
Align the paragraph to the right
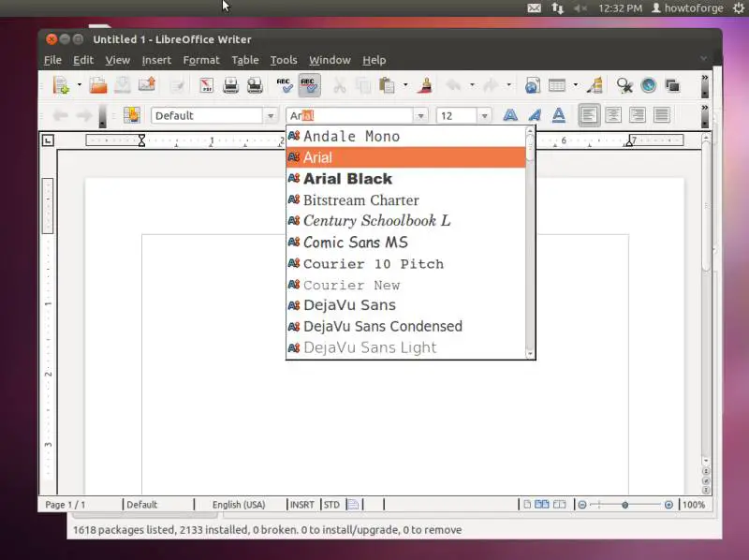coord(638,115)
